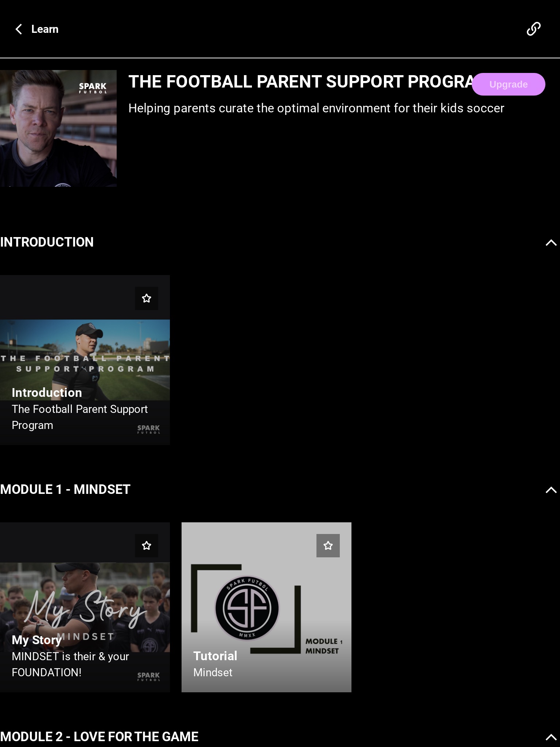Viewport: 560px width, 747px height.
Task: Collapse the INTRODUCTION section chevron
Action: [551, 243]
